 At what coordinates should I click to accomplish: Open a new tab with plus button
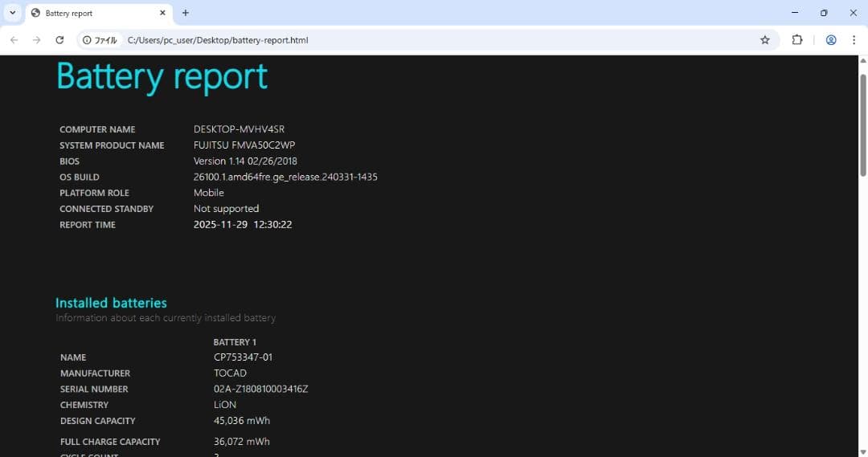[x=186, y=13]
